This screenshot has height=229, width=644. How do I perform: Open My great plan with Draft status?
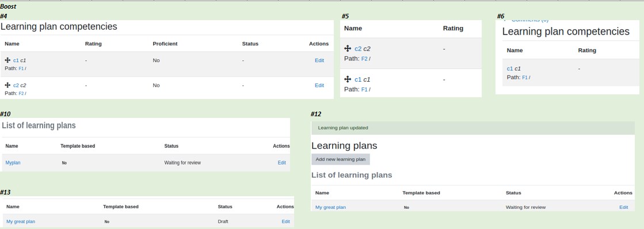[x=21, y=222]
